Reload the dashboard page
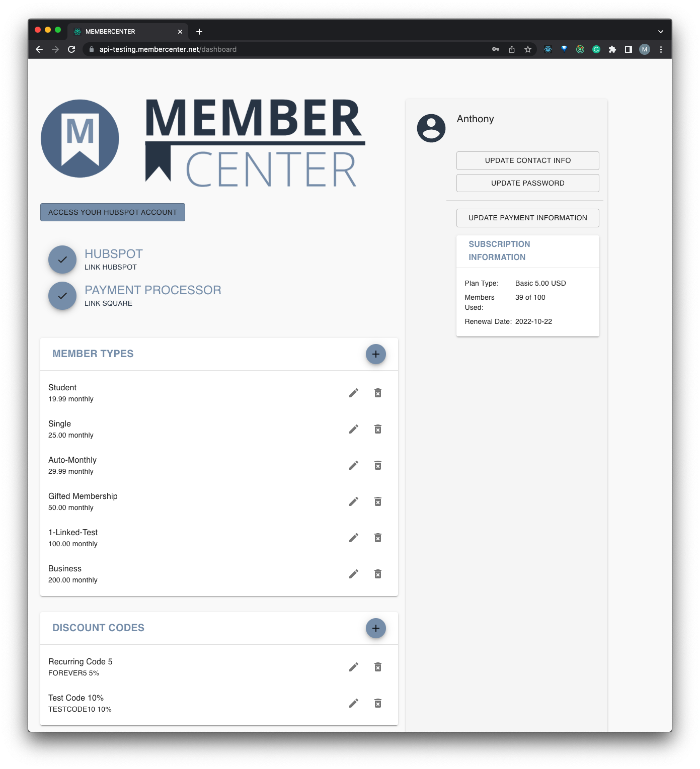Viewport: 700px width, 769px height. 71,49
